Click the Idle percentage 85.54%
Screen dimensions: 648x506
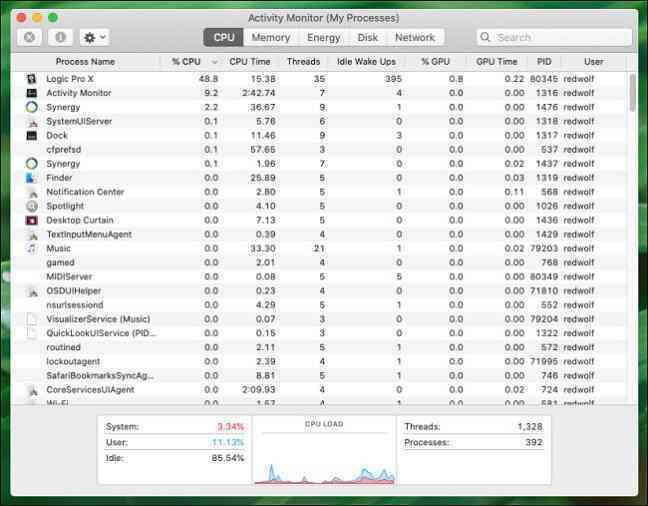click(x=228, y=458)
